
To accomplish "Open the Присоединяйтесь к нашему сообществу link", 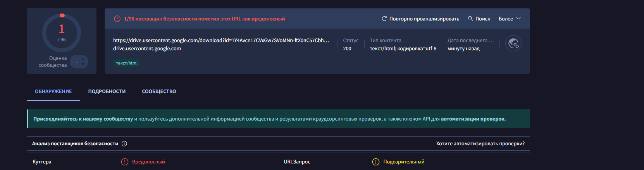I will (83, 119).
